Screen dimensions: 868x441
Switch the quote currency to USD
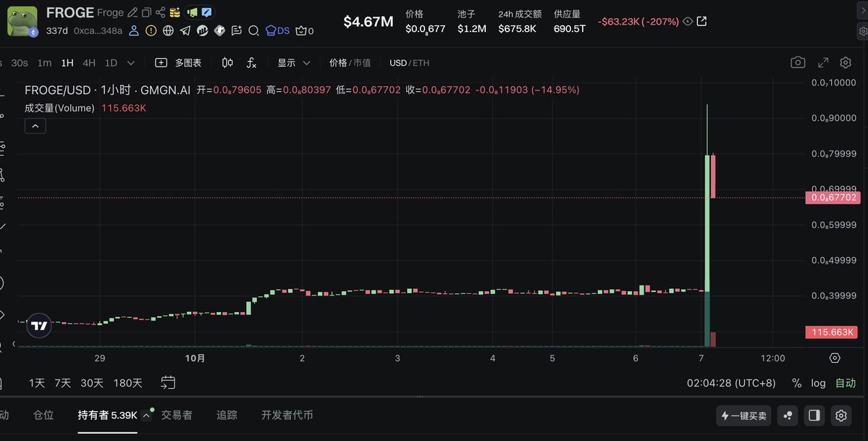(x=398, y=62)
